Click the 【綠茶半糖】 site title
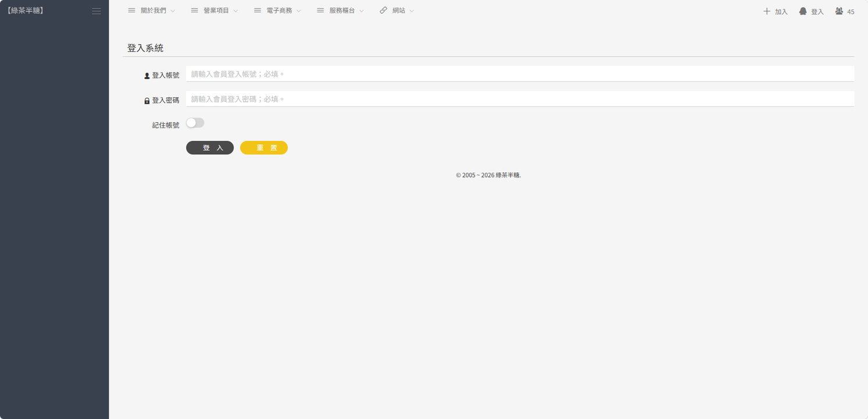868x419 pixels. tap(26, 10)
